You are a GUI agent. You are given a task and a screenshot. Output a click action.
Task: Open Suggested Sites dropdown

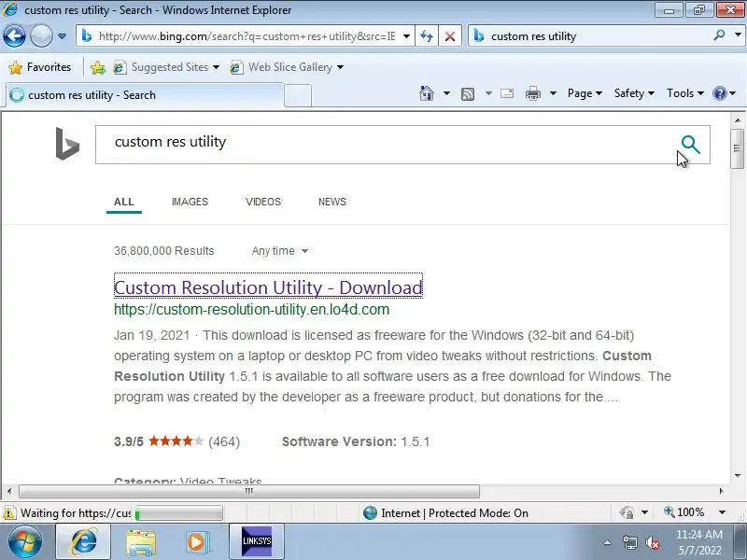tap(166, 67)
